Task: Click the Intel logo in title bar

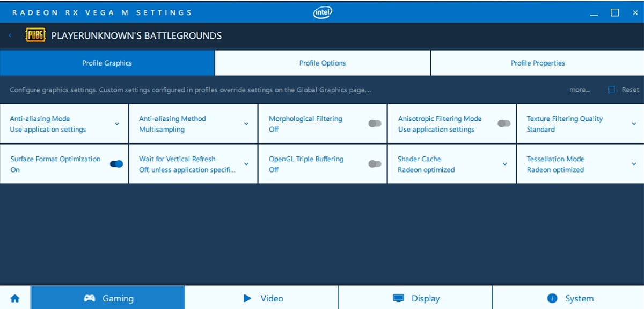Action: pyautogui.click(x=323, y=12)
